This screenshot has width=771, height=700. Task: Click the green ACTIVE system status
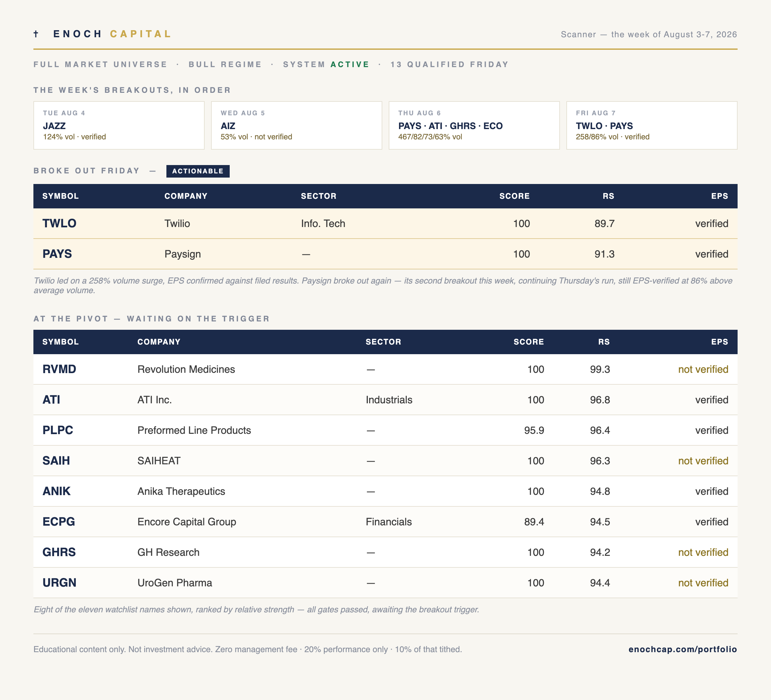350,65
